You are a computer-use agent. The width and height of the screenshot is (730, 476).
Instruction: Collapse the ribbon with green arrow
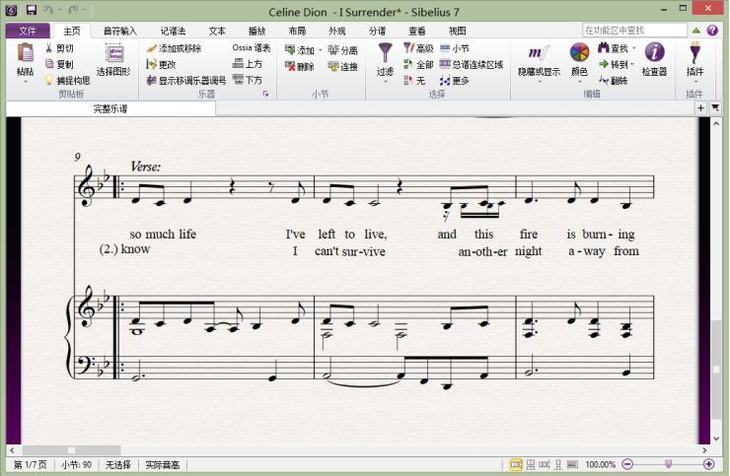click(x=696, y=30)
